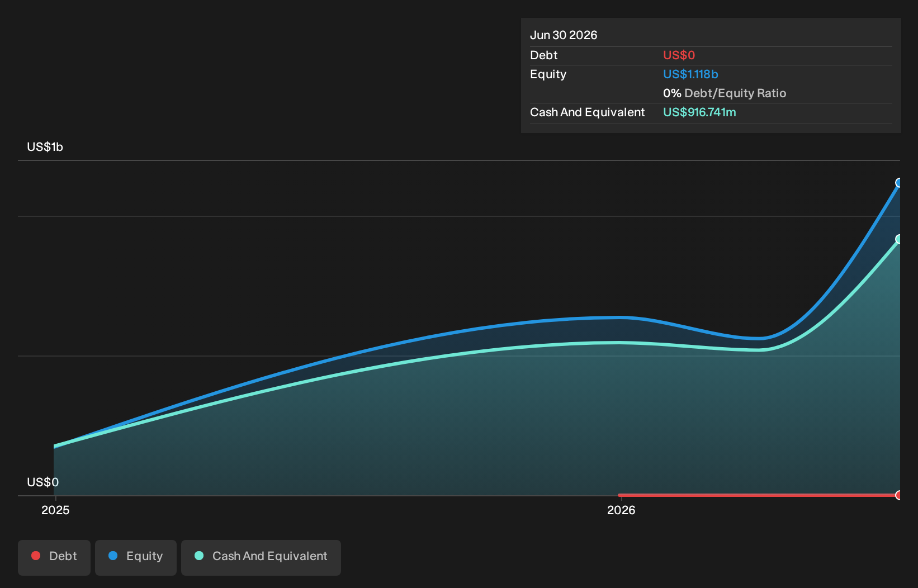Toggle the Debt legend button
This screenshot has width=918, height=588.
coord(54,557)
